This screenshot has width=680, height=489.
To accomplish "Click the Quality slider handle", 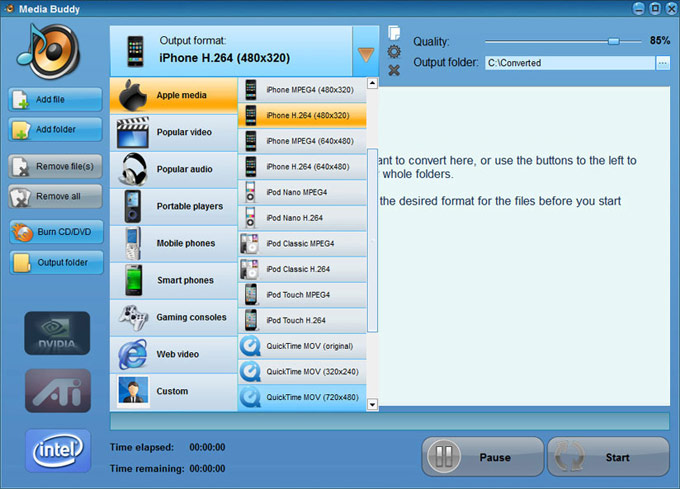I will [x=614, y=42].
